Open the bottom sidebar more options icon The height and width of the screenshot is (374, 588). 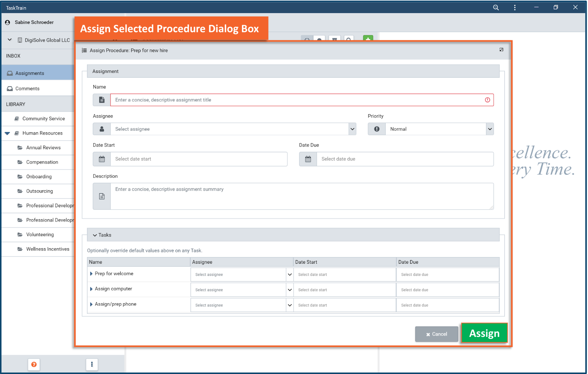(92, 364)
